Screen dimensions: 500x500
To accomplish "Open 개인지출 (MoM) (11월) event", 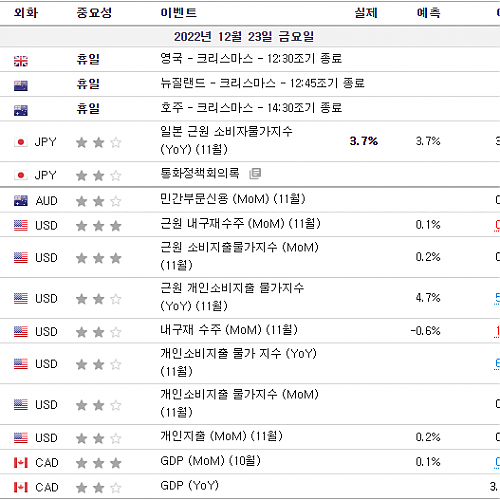I will [221, 436].
